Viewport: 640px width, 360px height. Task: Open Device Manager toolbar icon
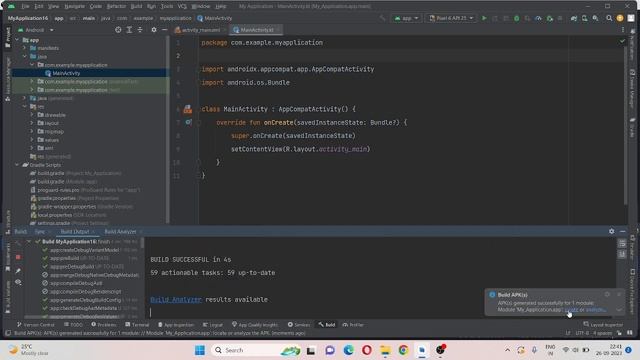pos(585,18)
